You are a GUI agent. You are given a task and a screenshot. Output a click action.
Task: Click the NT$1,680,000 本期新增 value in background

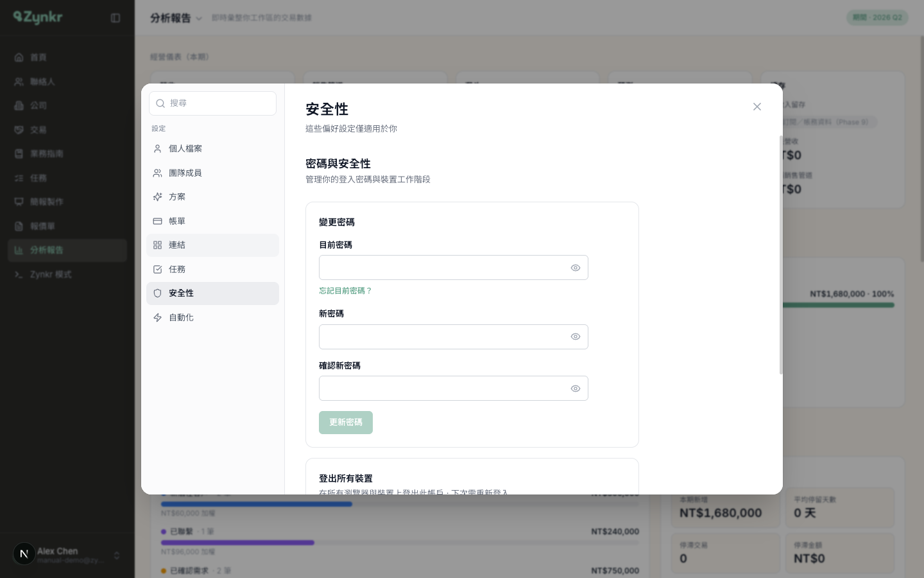(721, 513)
